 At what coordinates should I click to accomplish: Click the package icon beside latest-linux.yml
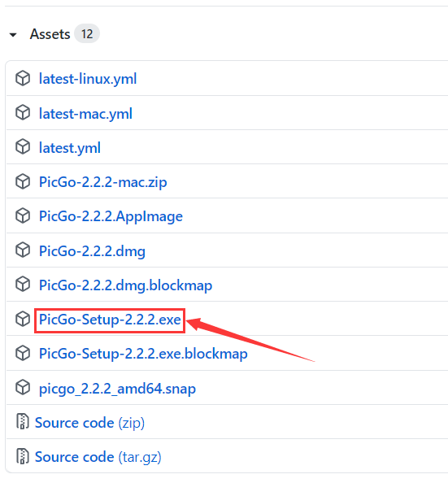[23, 78]
